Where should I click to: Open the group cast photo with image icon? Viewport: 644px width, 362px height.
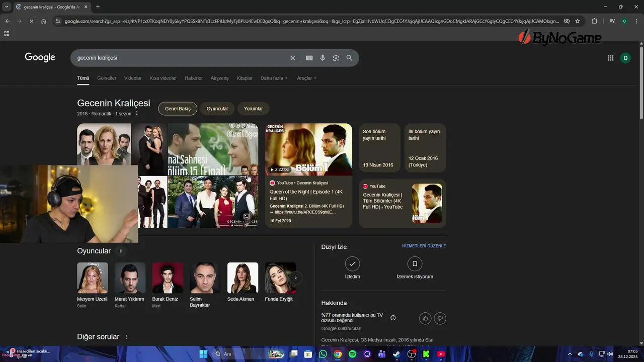213,202
